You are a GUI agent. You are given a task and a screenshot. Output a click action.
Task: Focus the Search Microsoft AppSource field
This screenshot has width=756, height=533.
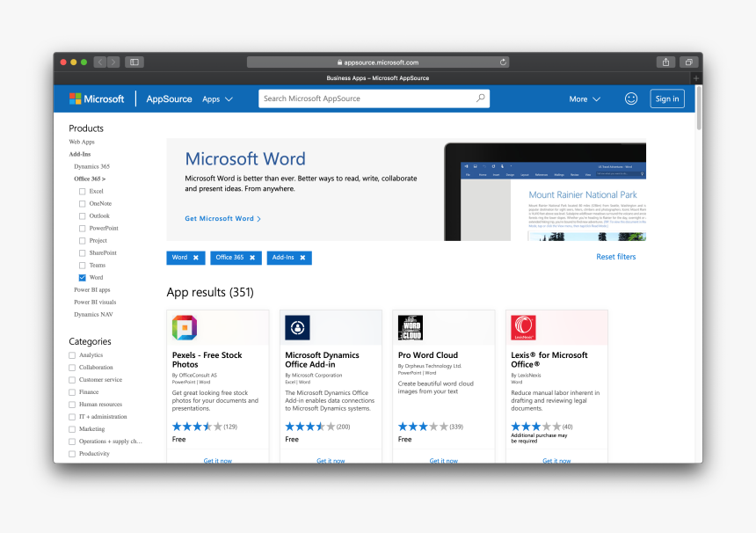[374, 99]
